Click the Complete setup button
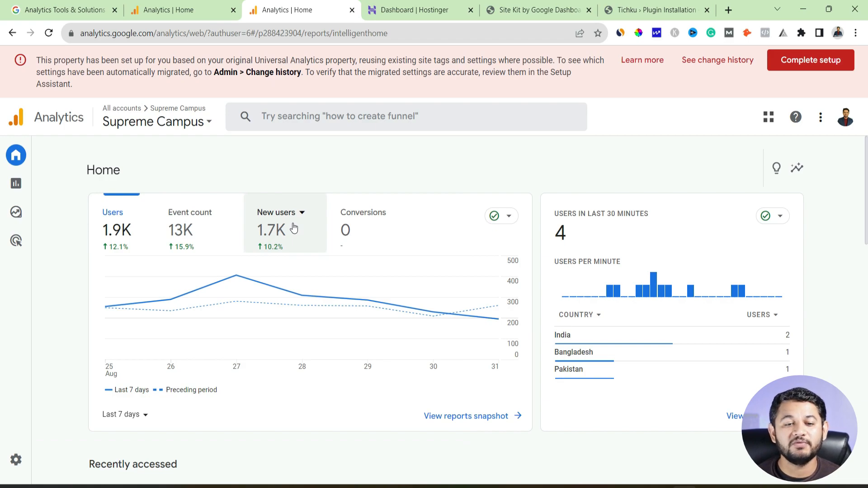This screenshot has height=488, width=868. (x=811, y=60)
